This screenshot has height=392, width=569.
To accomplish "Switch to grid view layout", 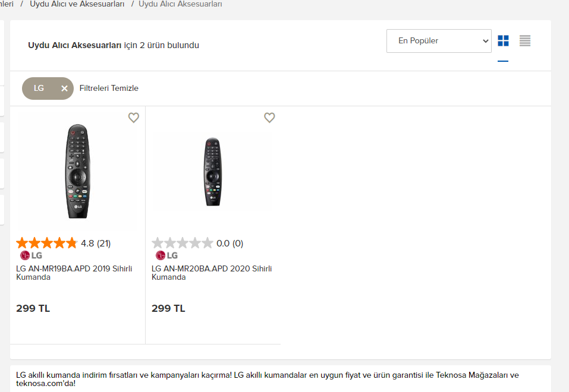I will pyautogui.click(x=503, y=41).
